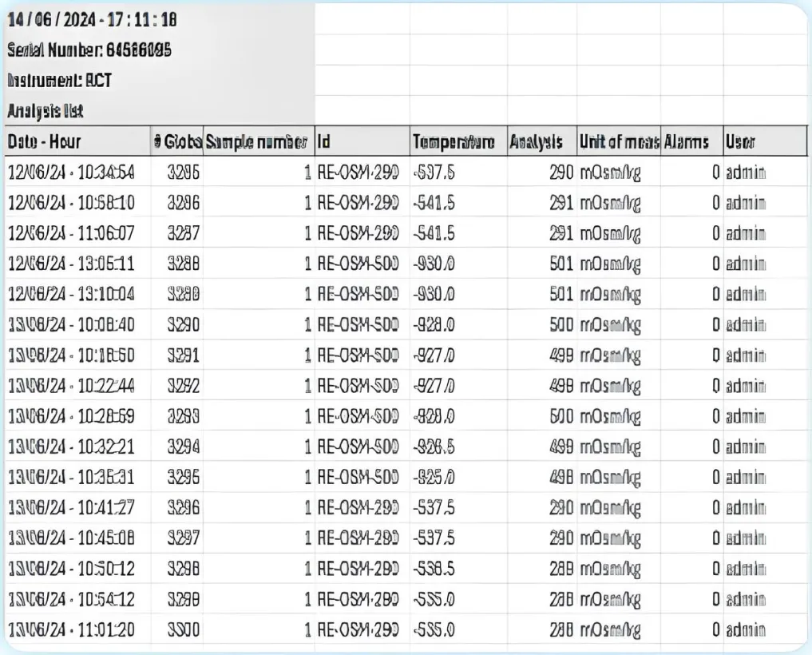Click the Instrument cell near the top
Viewport: 812px width, 655px height.
tap(59, 80)
